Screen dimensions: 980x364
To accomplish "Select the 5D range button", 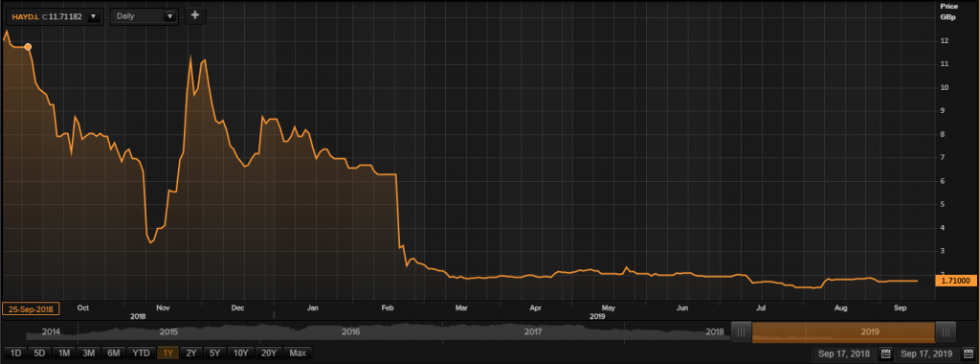I will pos(39,353).
